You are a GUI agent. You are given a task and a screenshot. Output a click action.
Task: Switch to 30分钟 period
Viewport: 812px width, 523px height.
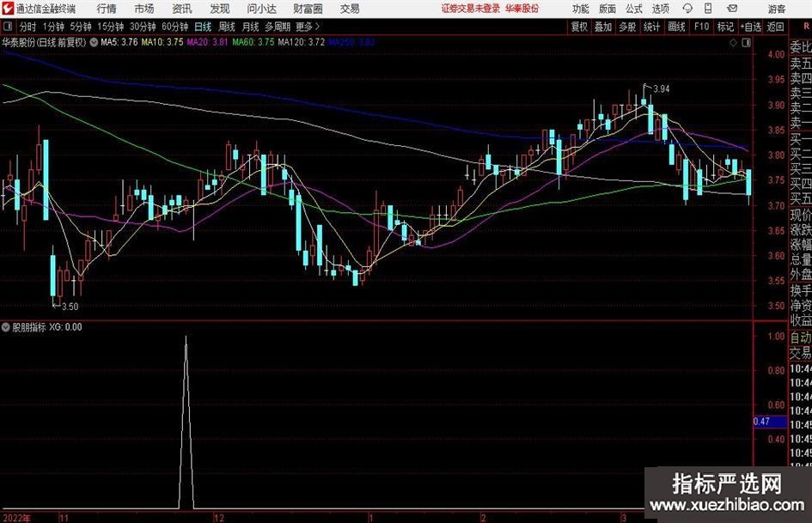[143, 27]
